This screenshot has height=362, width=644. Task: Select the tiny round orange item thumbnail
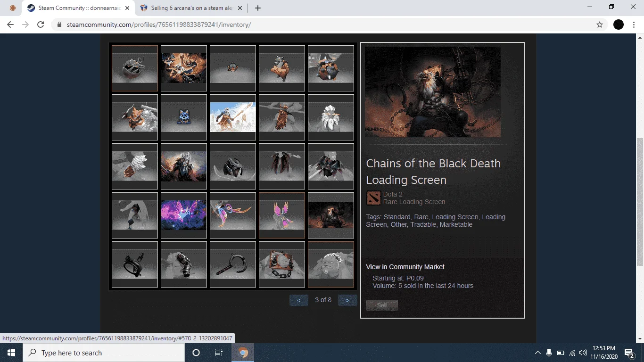(x=233, y=68)
